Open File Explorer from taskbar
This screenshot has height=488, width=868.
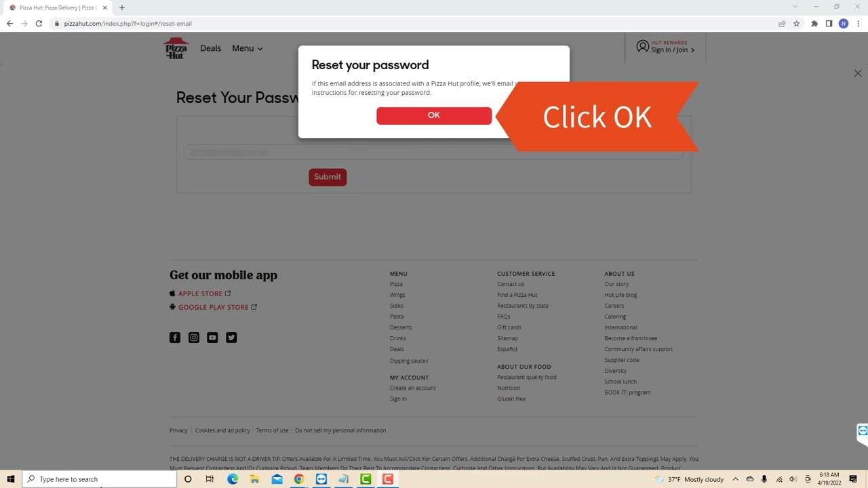pyautogui.click(x=254, y=479)
